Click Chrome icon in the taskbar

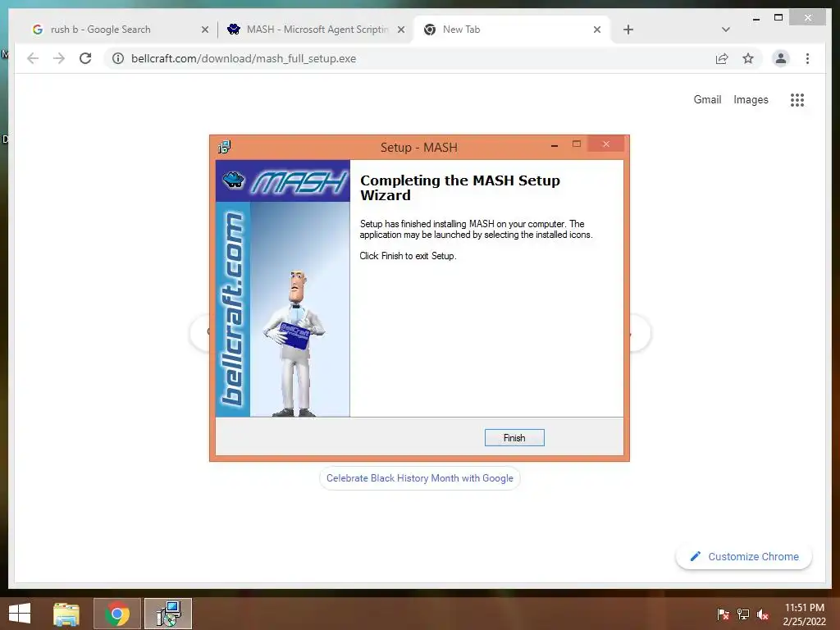click(x=117, y=614)
